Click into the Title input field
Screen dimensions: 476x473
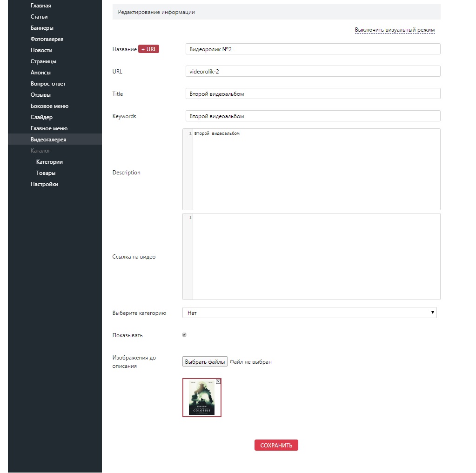click(313, 94)
